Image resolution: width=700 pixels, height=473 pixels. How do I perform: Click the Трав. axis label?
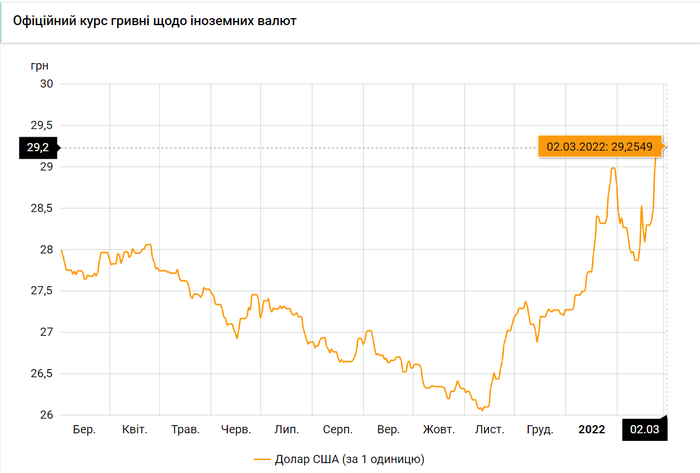[x=185, y=429]
